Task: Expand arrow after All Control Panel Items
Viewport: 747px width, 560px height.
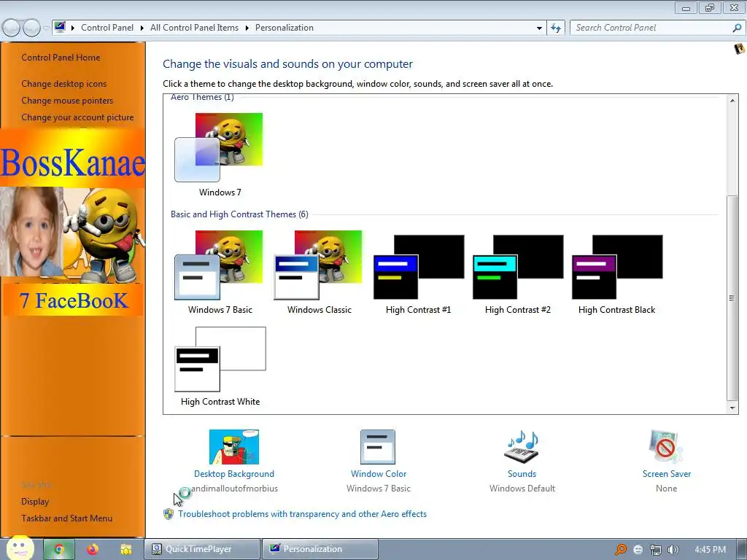Action: [247, 28]
